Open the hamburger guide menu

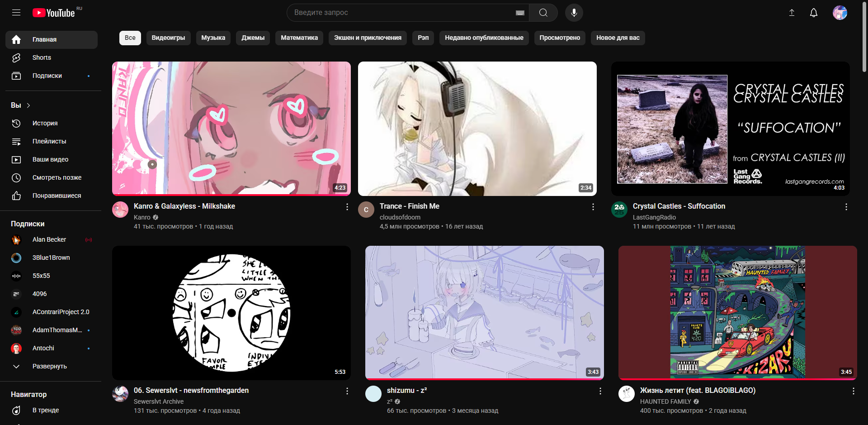[x=16, y=13]
